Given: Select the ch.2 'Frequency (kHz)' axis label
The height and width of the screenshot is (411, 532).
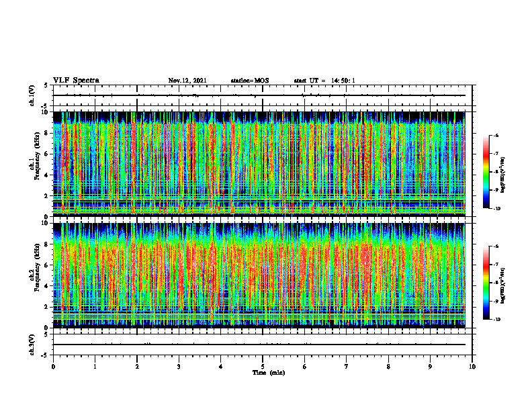Looking at the screenshot, I should (37, 267).
